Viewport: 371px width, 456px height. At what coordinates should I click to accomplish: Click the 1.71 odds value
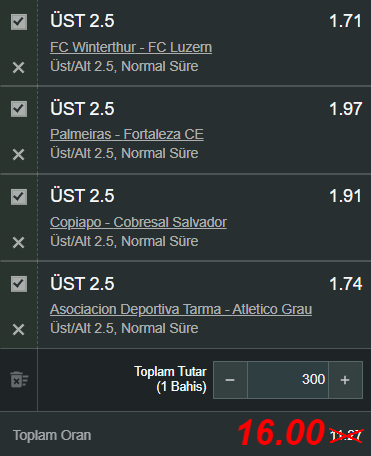(345, 21)
